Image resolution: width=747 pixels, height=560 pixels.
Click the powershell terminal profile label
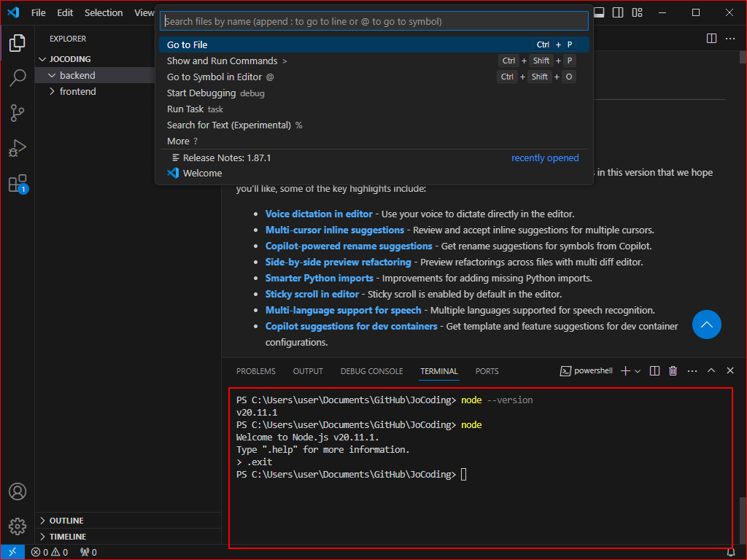pos(587,371)
